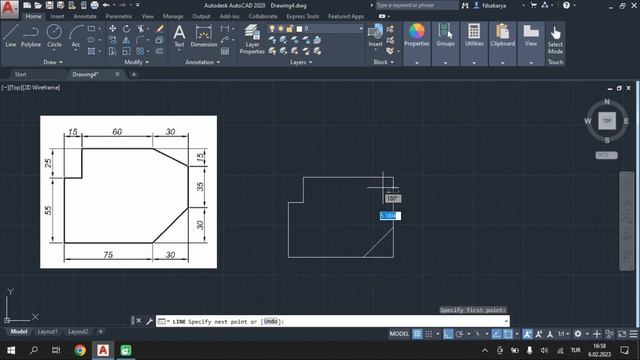Image resolution: width=640 pixels, height=360 pixels.
Task: Select the Polyline tool
Action: (31, 36)
